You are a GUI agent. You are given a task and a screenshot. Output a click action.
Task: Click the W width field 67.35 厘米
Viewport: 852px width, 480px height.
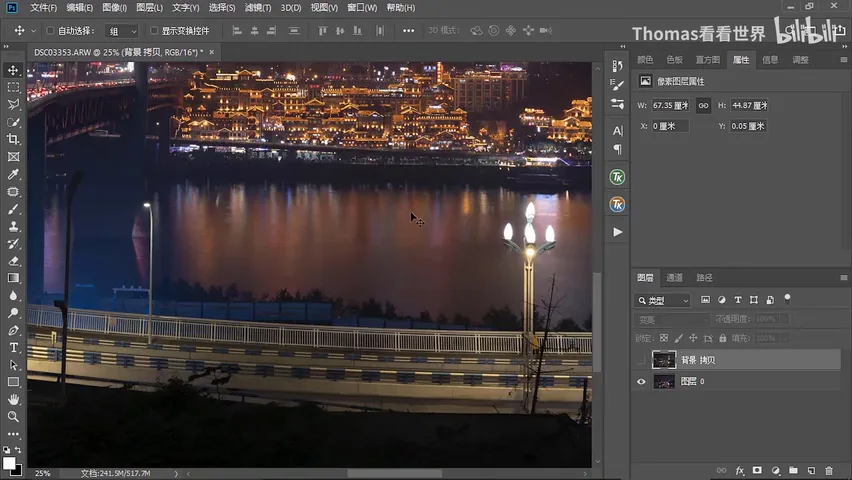click(671, 105)
